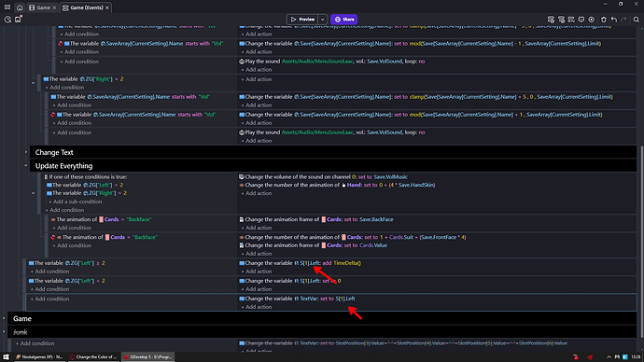Select the struck-through SlotPosition TextVar action
The image size is (644, 362).
click(403, 343)
